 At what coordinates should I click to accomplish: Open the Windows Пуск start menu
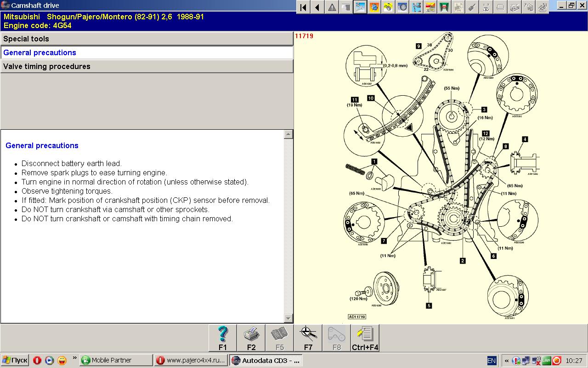click(x=15, y=360)
